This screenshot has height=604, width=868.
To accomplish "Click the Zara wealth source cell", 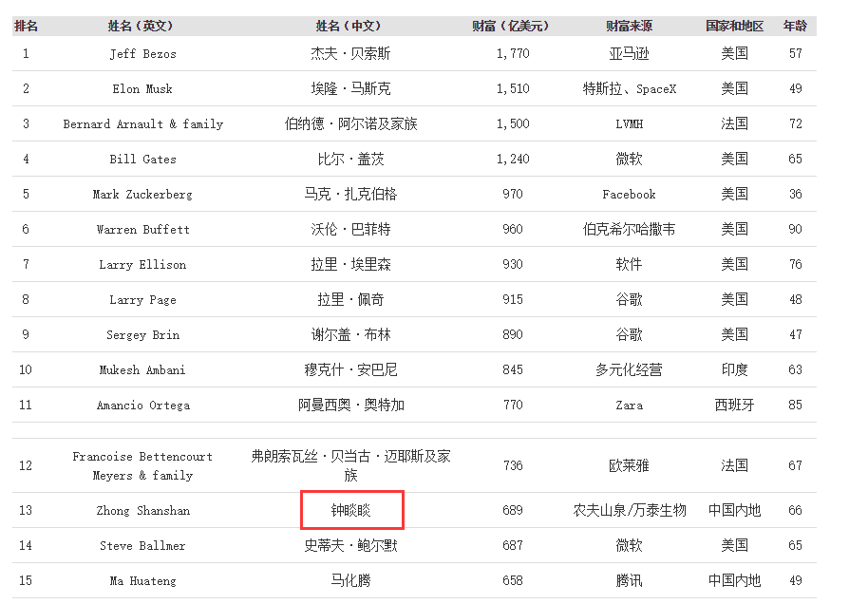I will pos(629,406).
